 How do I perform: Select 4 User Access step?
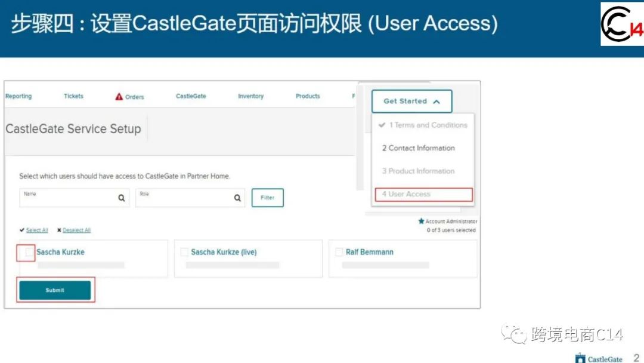(424, 195)
